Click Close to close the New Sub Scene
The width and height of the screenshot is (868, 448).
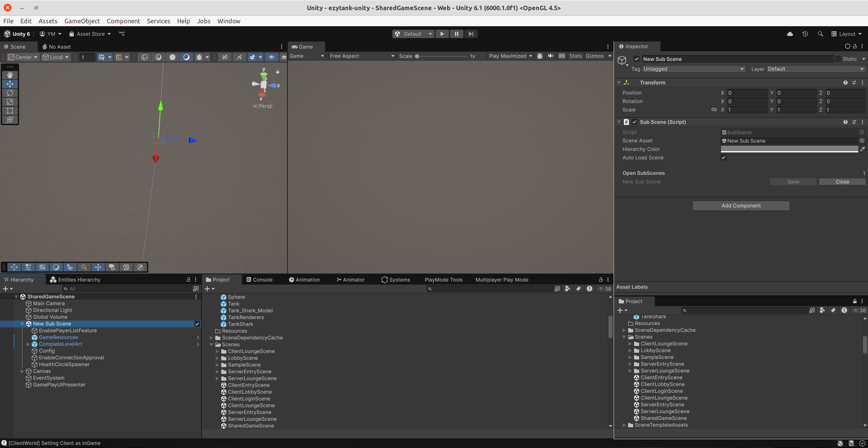(x=842, y=181)
